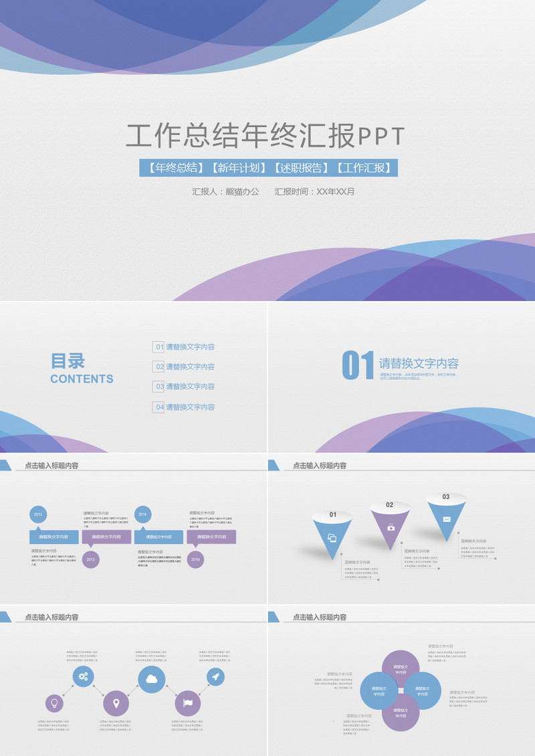Select the 201N timeline circle
The image size is (535, 756).
[195, 559]
